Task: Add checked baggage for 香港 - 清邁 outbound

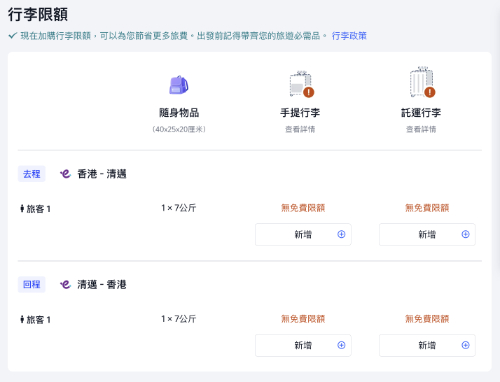Action: point(427,234)
